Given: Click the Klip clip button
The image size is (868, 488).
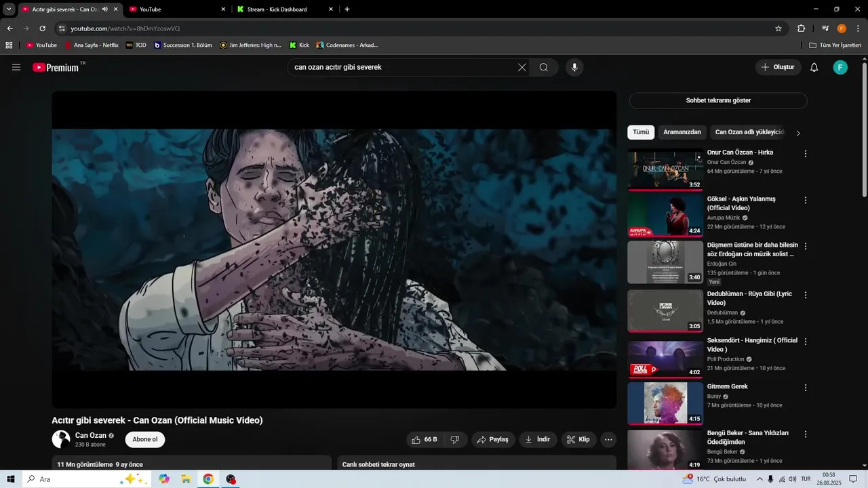Looking at the screenshot, I should pos(578,439).
